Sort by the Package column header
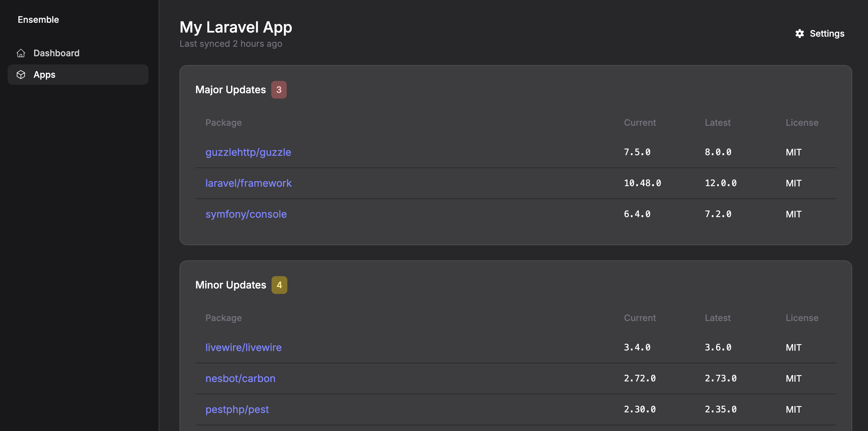 coord(223,123)
